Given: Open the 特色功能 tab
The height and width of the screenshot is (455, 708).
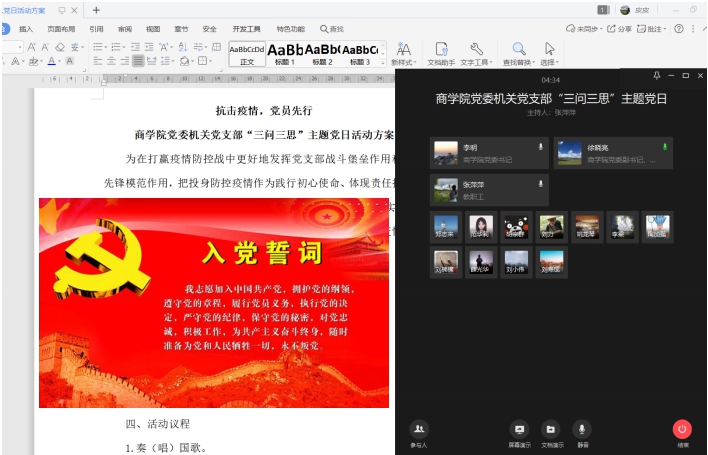Looking at the screenshot, I should (291, 29).
